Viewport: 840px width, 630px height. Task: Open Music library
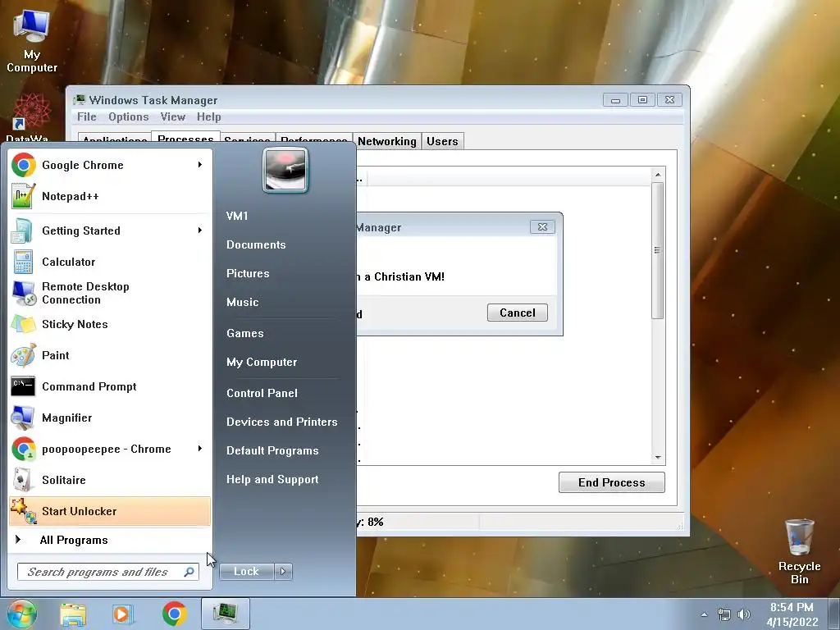coord(243,302)
